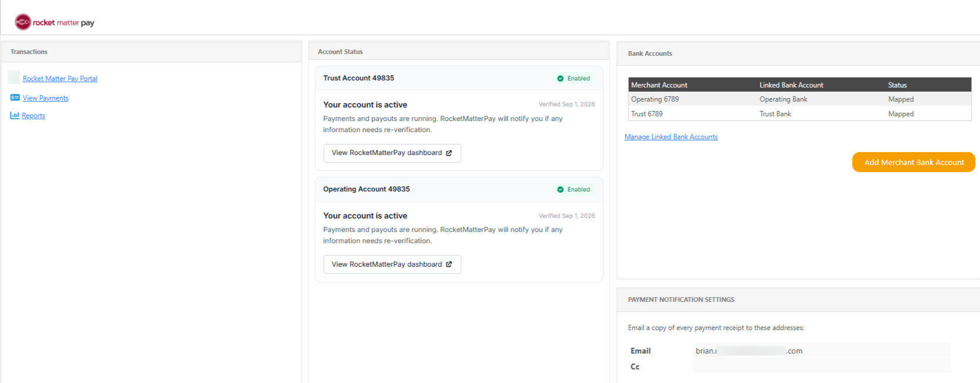Click external-link icon in Operating Account dashboard button
This screenshot has height=383, width=980.
(x=449, y=264)
